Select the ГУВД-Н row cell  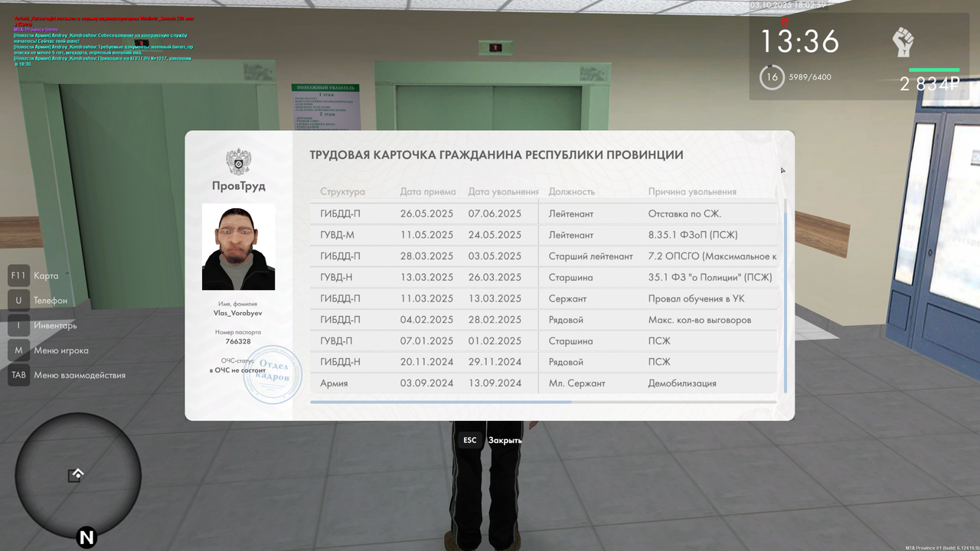[337, 277]
